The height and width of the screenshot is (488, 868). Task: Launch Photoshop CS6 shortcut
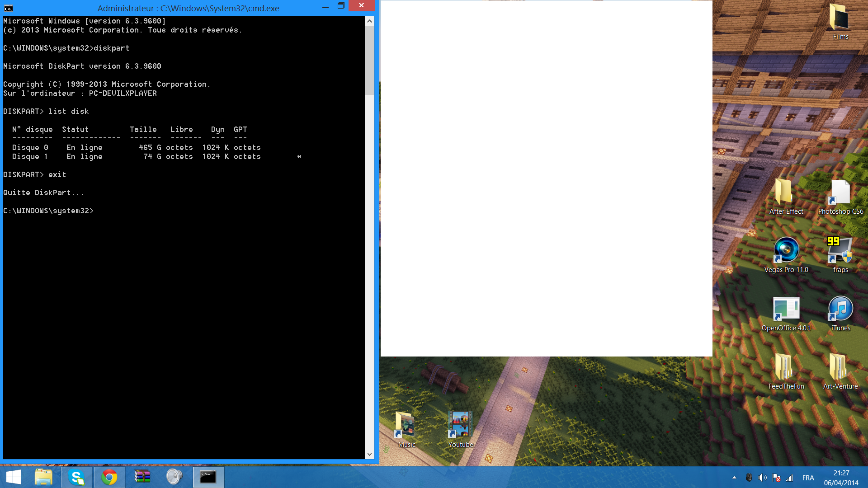point(840,197)
